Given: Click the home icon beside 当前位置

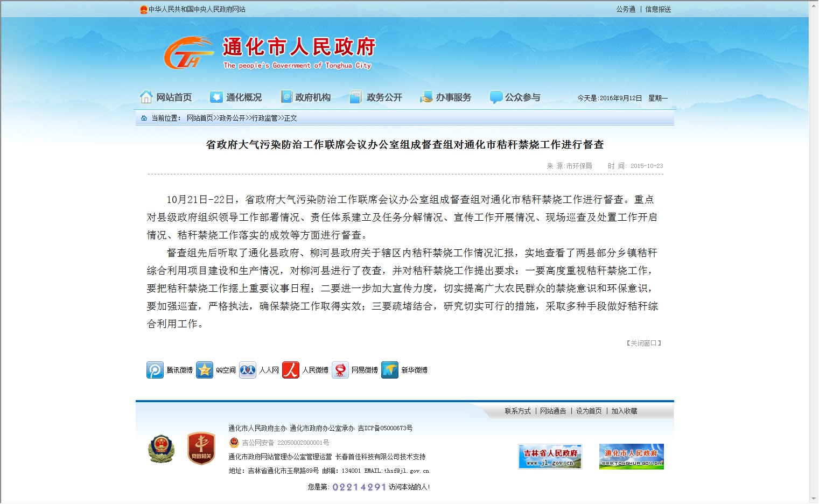Looking at the screenshot, I should [144, 118].
